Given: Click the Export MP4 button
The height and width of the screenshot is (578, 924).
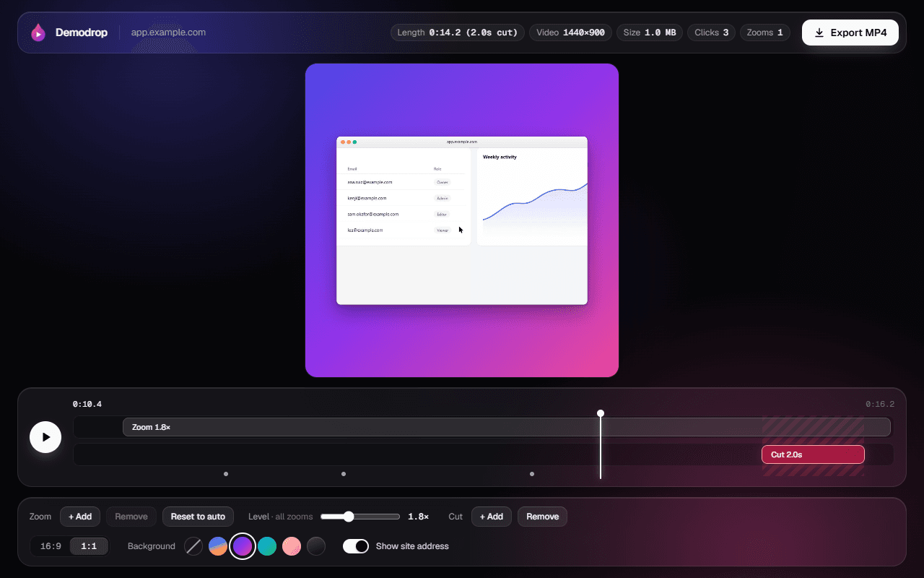Looking at the screenshot, I should click(850, 33).
